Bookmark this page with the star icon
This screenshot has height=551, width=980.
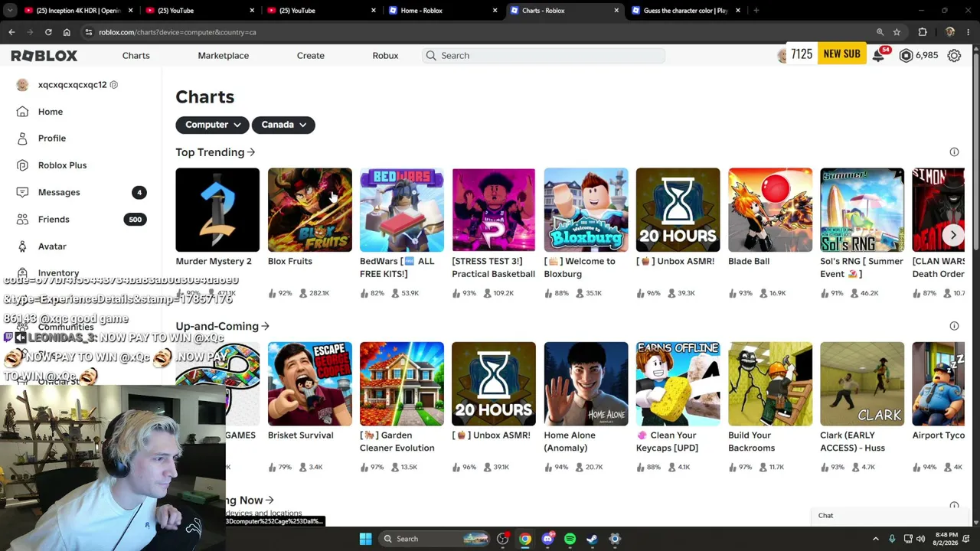pyautogui.click(x=897, y=32)
